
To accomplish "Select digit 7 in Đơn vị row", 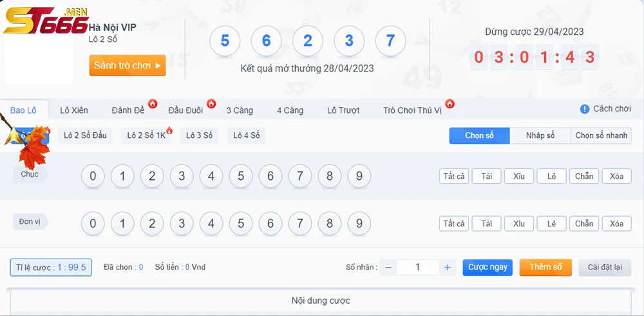I will pos(300,223).
